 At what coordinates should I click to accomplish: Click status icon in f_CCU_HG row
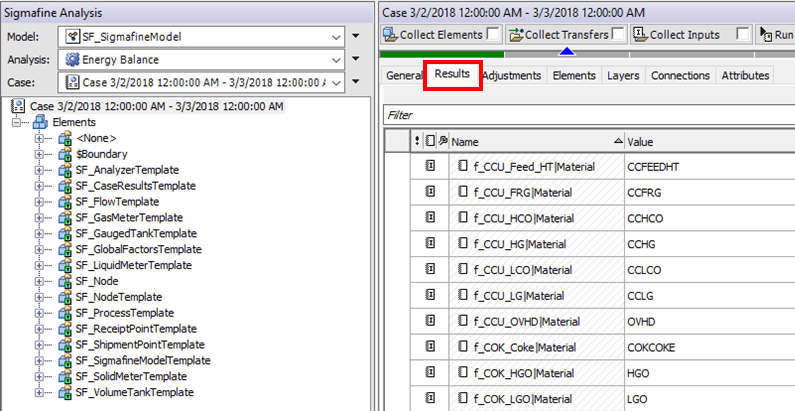click(430, 243)
